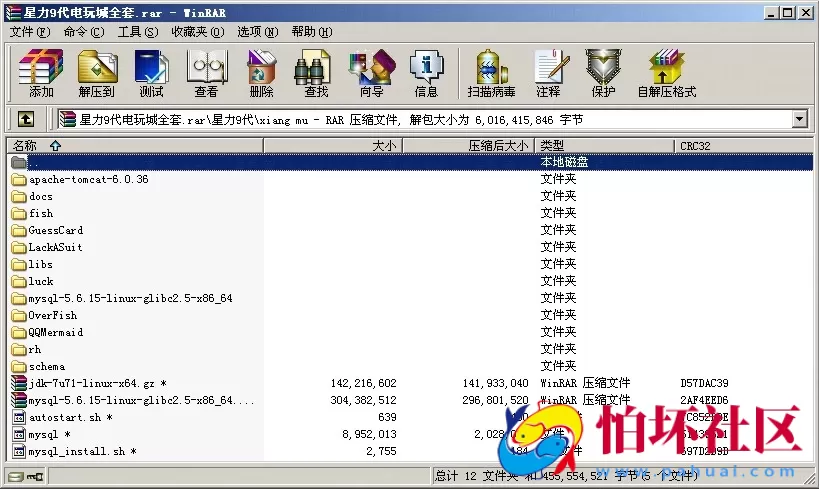Viewport: 819px width, 489px height.
Task: Click the WinRAR title bar app icon
Action: pos(13,12)
